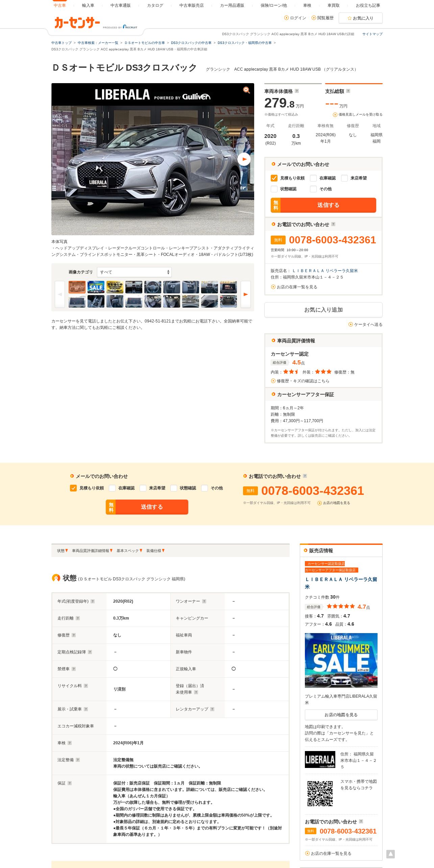Select the EARLY SUMMER SALE thumbnail in gallery
This screenshot has width=434, height=868.
coord(96,287)
